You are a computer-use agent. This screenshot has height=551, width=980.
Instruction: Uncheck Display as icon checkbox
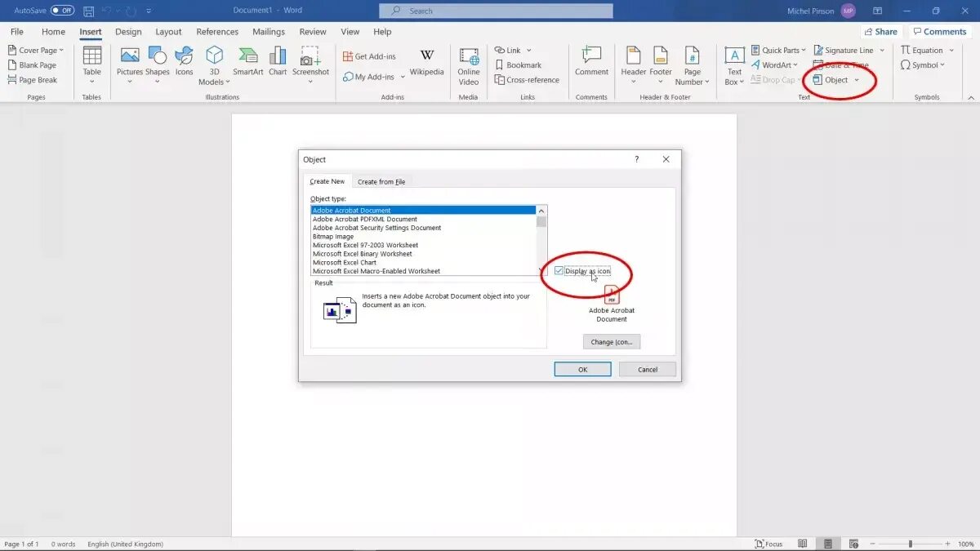click(x=559, y=270)
